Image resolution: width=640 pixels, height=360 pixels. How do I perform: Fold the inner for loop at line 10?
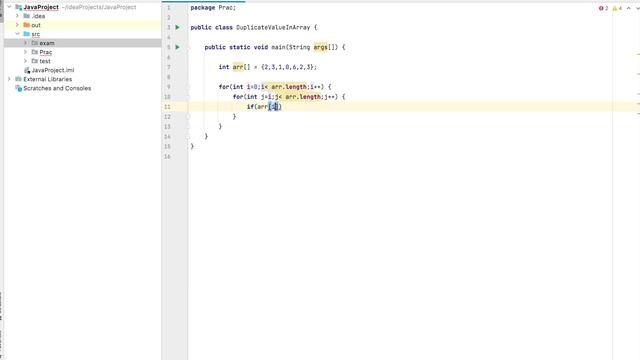(x=188, y=97)
